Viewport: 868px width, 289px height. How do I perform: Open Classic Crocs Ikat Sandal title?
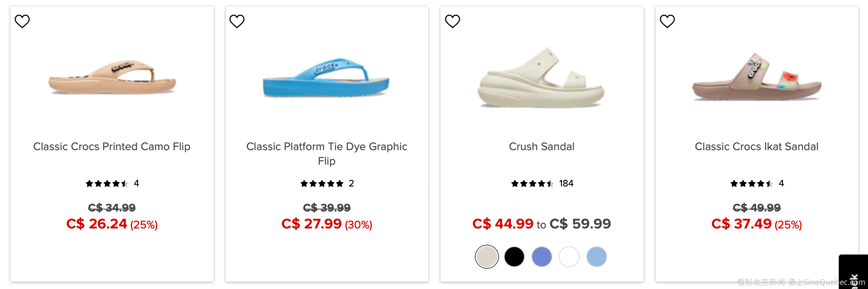tap(757, 147)
